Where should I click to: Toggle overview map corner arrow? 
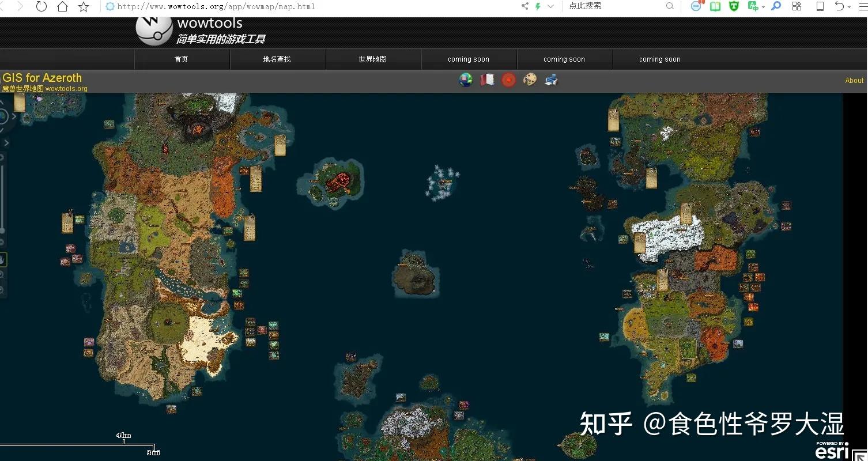859,455
